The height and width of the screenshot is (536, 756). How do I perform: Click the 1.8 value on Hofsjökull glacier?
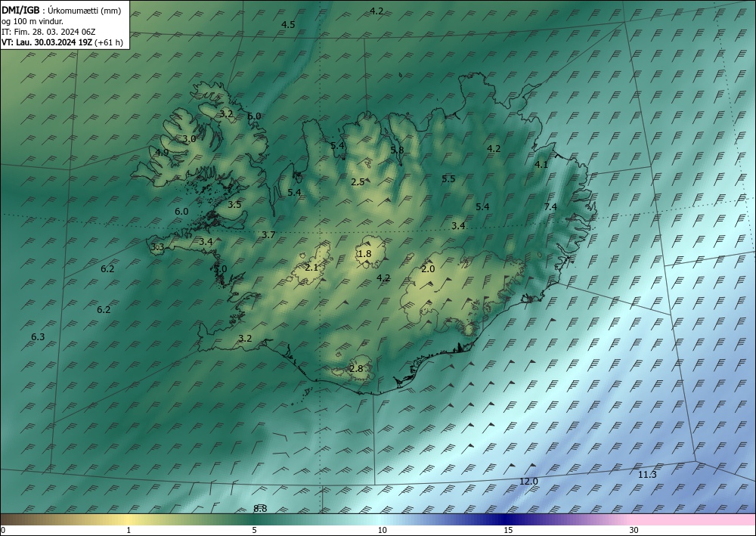tap(365, 253)
